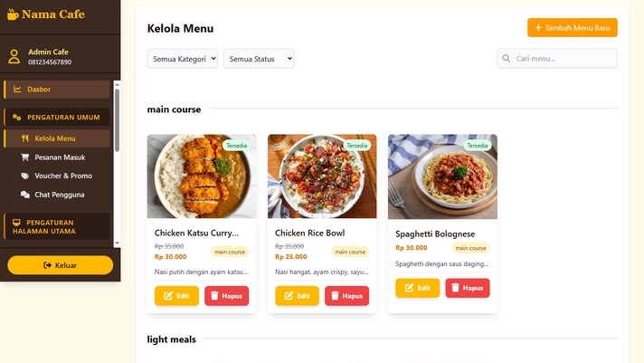Expand Pengaturan Halaman Utama section
The width and height of the screenshot is (644, 363).
click(x=58, y=225)
